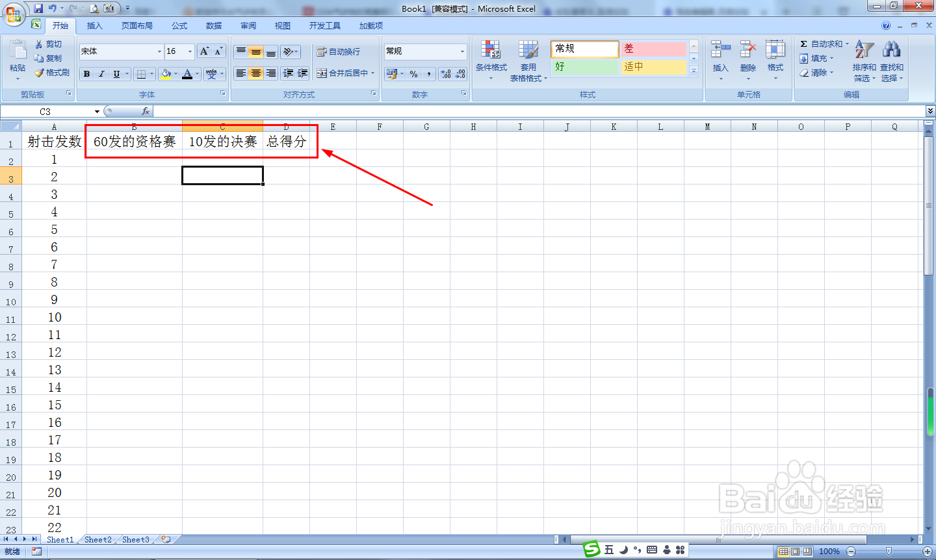Click the insert function fx icon
936x560 pixels.
click(x=146, y=112)
